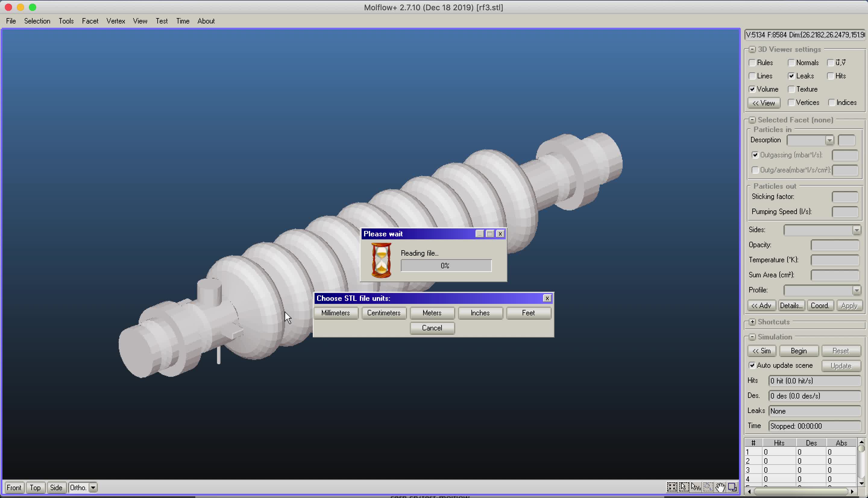Open the Ortho projection dropdown
Image resolution: width=868 pixels, height=498 pixels.
(93, 487)
